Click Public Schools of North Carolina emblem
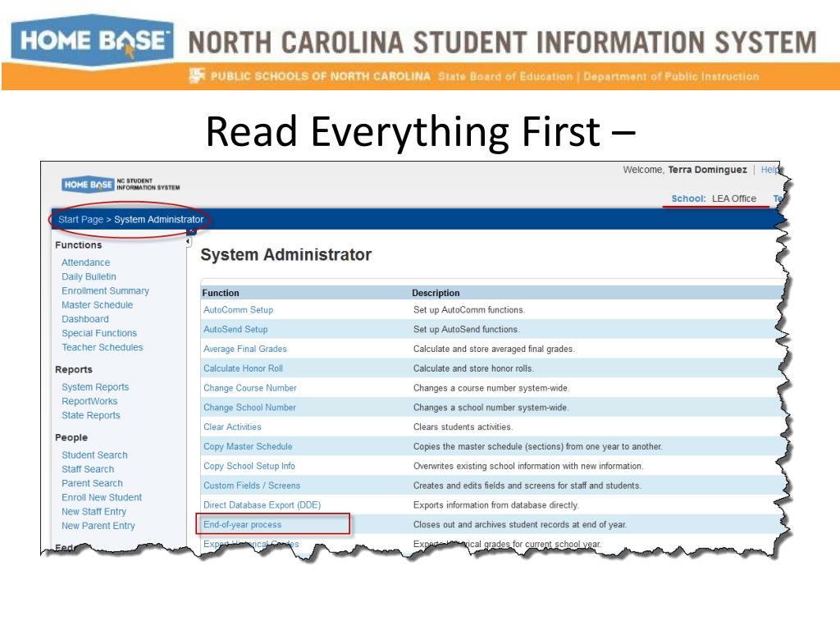 197,75
